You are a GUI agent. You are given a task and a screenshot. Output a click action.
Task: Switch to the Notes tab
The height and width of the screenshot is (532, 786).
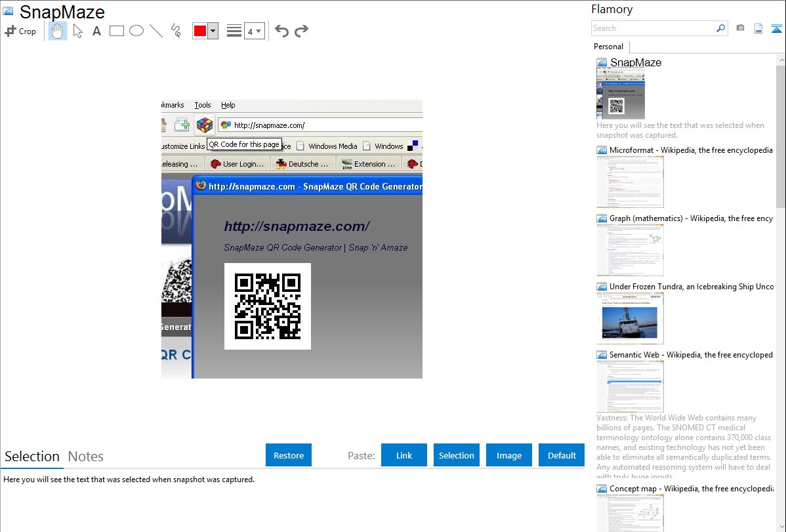tap(86, 457)
